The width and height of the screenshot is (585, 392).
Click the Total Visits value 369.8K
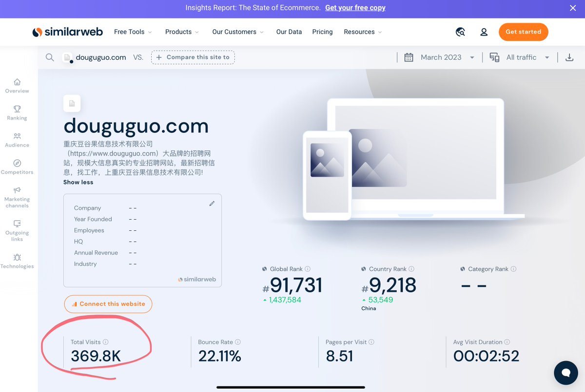tap(96, 356)
